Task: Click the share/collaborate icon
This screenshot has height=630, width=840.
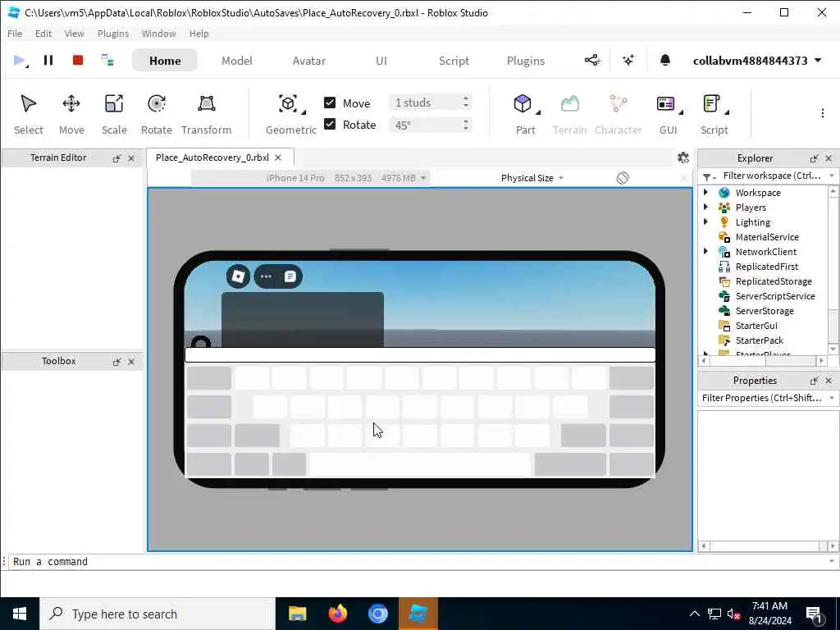Action: (592, 60)
